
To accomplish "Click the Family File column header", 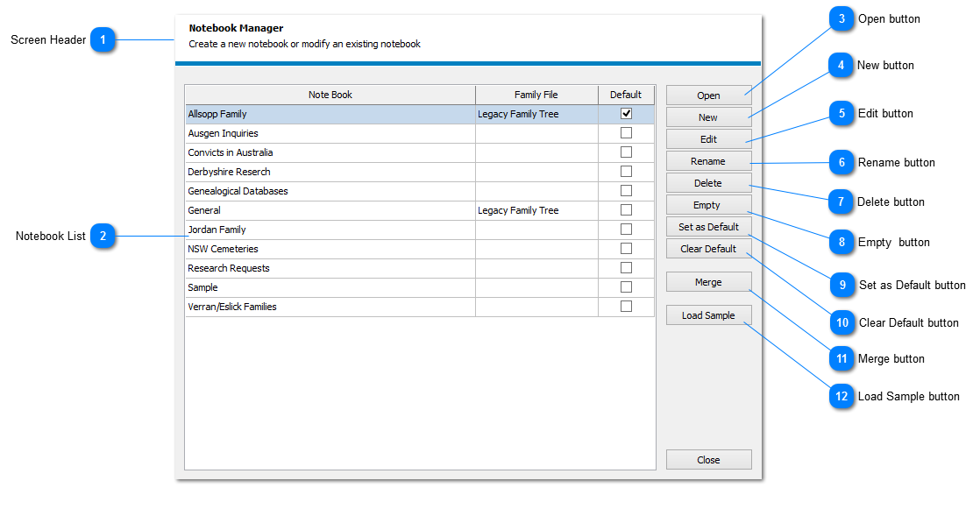I will 536,94.
